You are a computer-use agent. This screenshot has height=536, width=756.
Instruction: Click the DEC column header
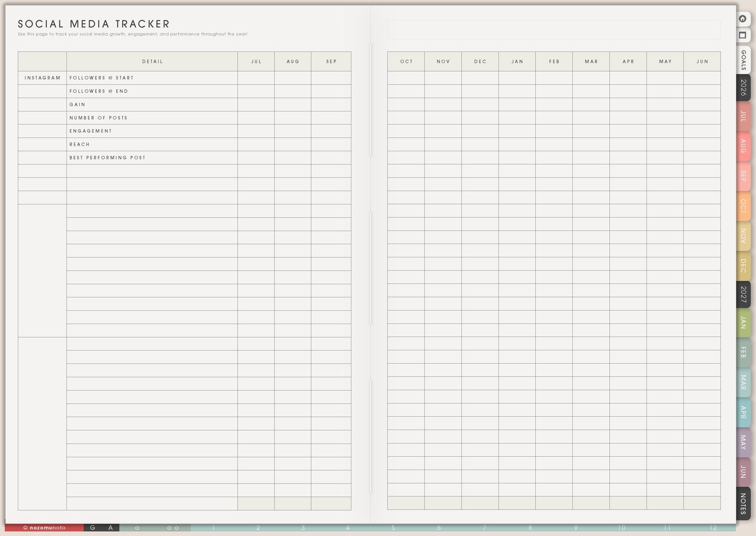pyautogui.click(x=480, y=62)
